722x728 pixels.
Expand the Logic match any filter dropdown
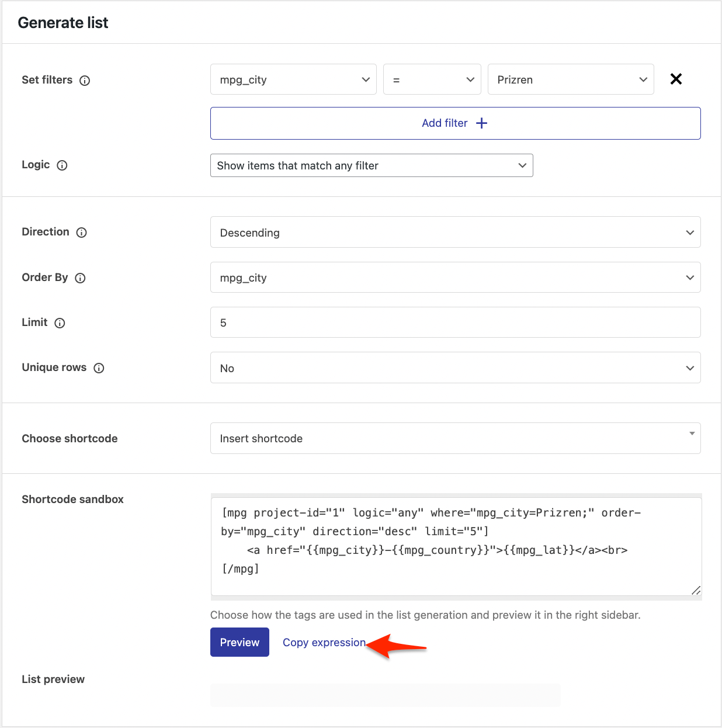click(372, 165)
